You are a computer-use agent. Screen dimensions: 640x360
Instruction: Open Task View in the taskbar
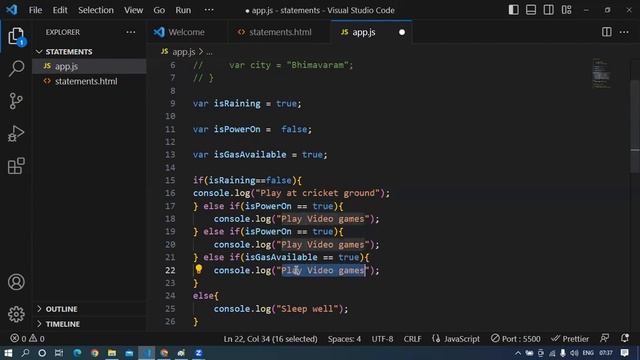pyautogui.click(x=59, y=353)
